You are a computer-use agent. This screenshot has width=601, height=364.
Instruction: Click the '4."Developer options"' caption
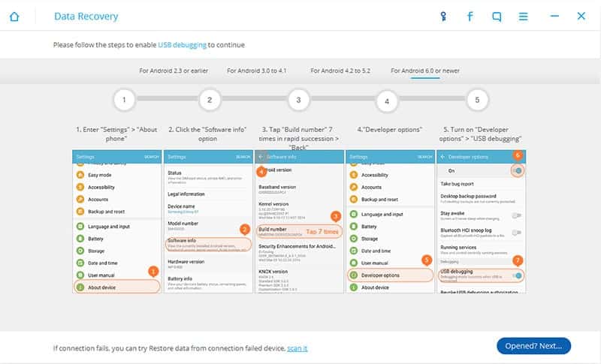pos(389,130)
